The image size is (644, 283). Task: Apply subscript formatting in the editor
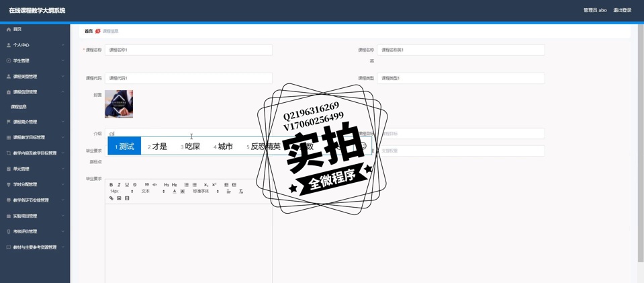(x=206, y=185)
